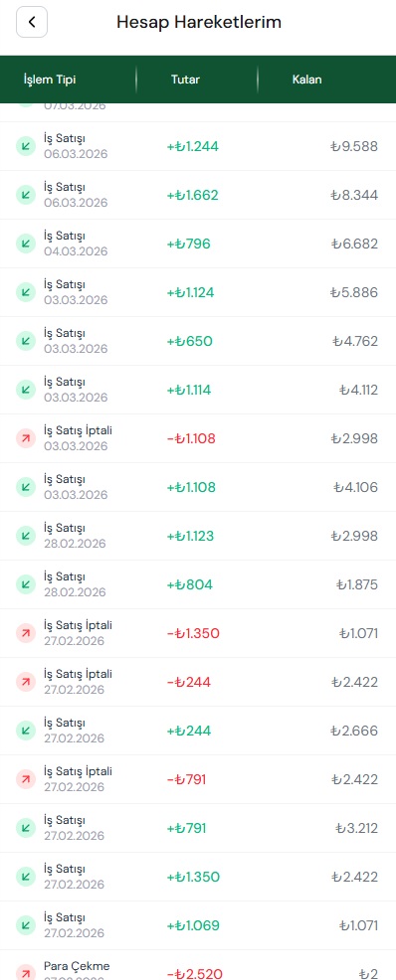
Task: Click red arrow icon for -₺1.350 cancellation
Action: click(26, 634)
